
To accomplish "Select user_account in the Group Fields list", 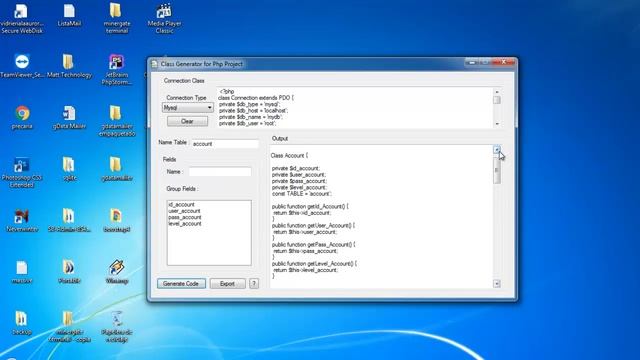I will (x=184, y=211).
